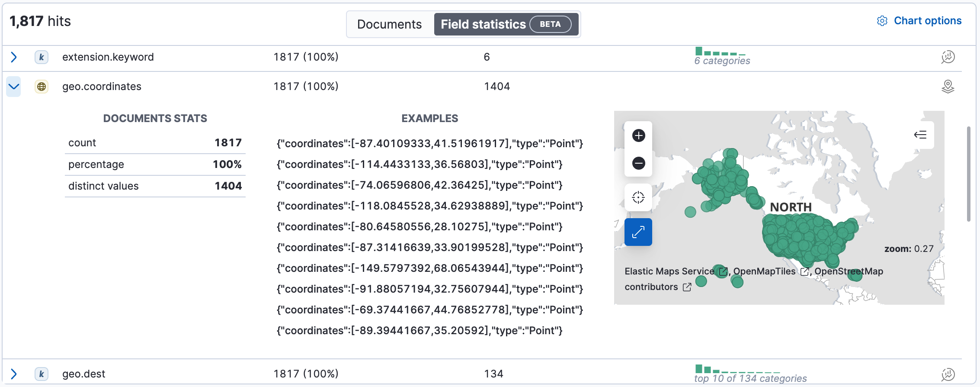Screen dimensions: 980x387
Task: Collapse the geo.coordinates row
Action: tap(14, 87)
